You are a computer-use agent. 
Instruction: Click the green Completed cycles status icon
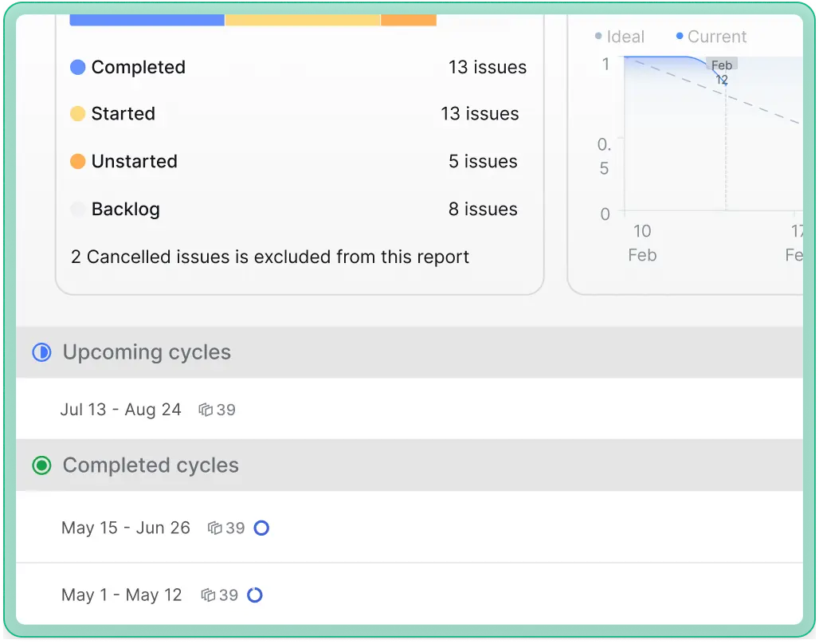click(x=41, y=465)
